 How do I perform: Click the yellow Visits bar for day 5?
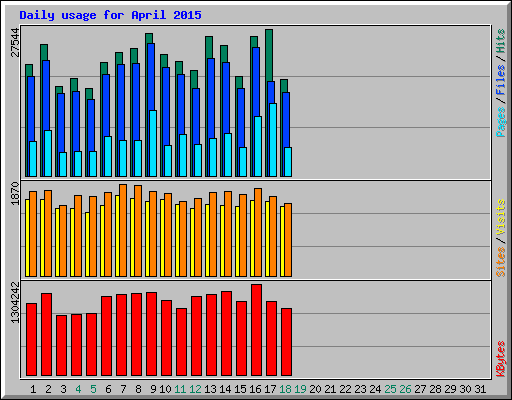(87, 244)
